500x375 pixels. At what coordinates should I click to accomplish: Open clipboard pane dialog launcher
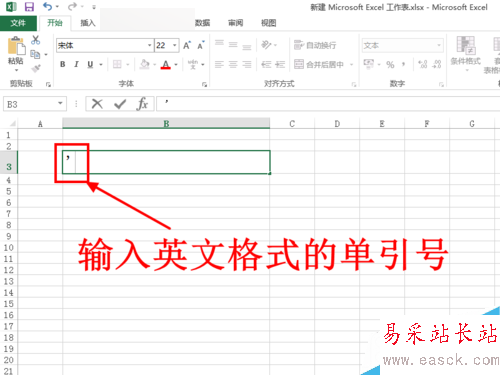tap(48, 85)
